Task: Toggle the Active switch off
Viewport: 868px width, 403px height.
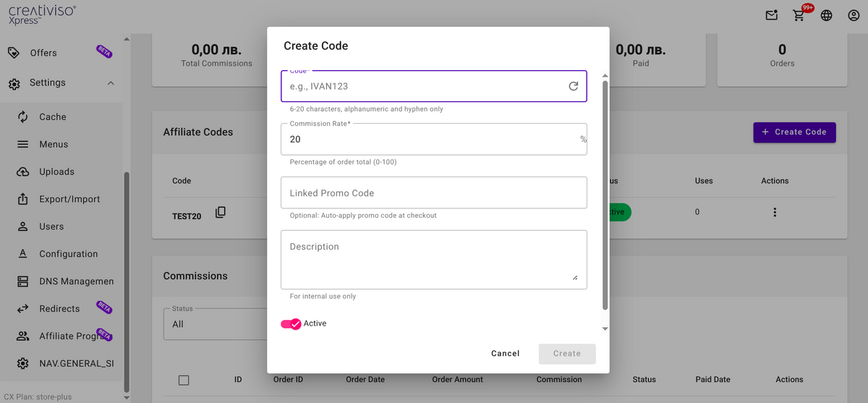Action: click(292, 323)
